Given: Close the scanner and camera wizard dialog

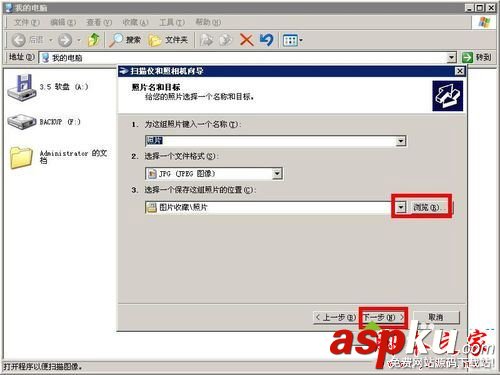Looking at the screenshot, I should [460, 71].
